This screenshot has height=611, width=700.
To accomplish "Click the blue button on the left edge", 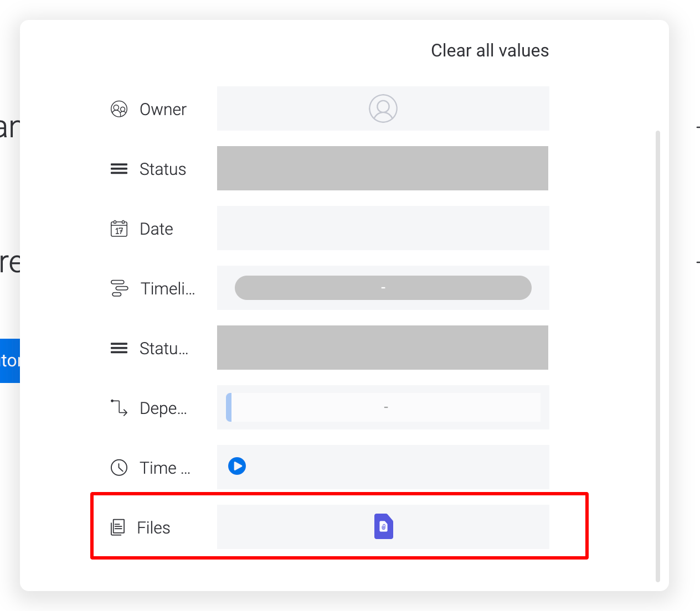I will pyautogui.click(x=9, y=360).
